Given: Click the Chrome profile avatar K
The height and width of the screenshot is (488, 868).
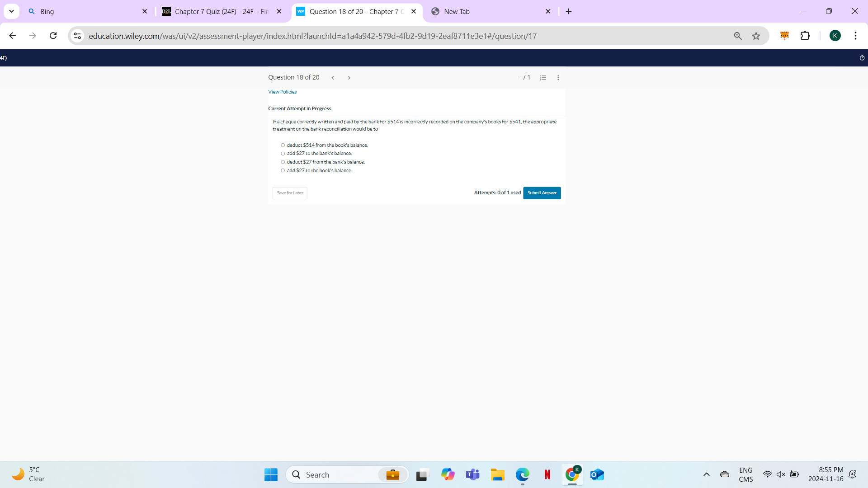Looking at the screenshot, I should [836, 35].
